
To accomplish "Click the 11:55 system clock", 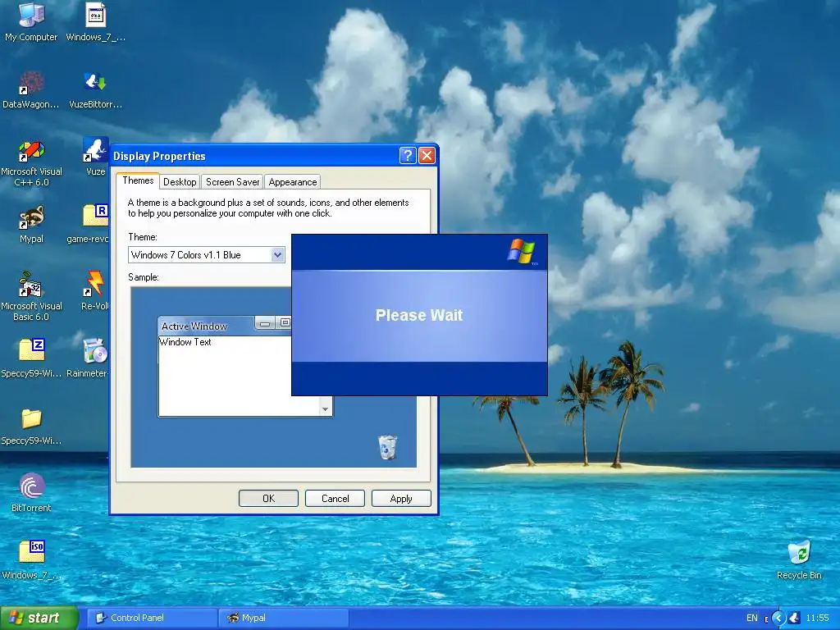I will click(818, 619).
